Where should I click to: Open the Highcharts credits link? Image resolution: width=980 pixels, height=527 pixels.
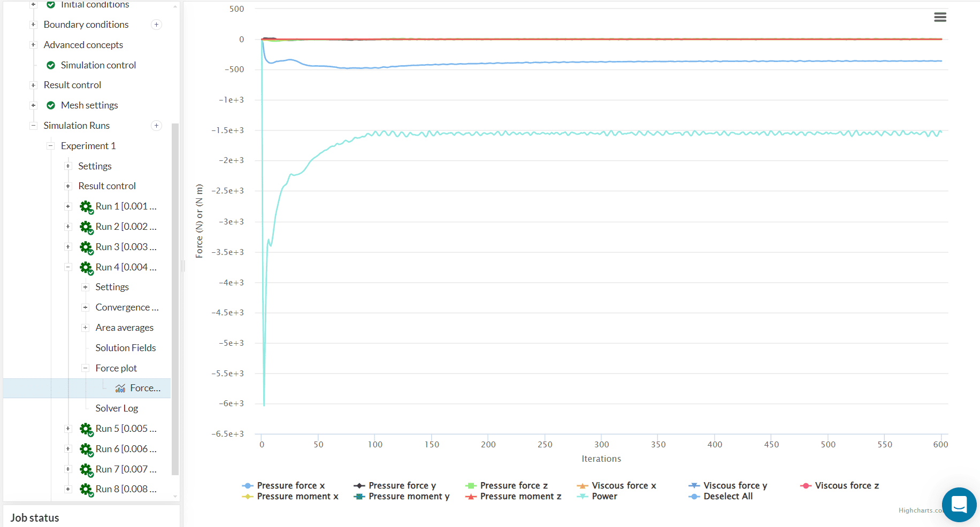coord(920,510)
